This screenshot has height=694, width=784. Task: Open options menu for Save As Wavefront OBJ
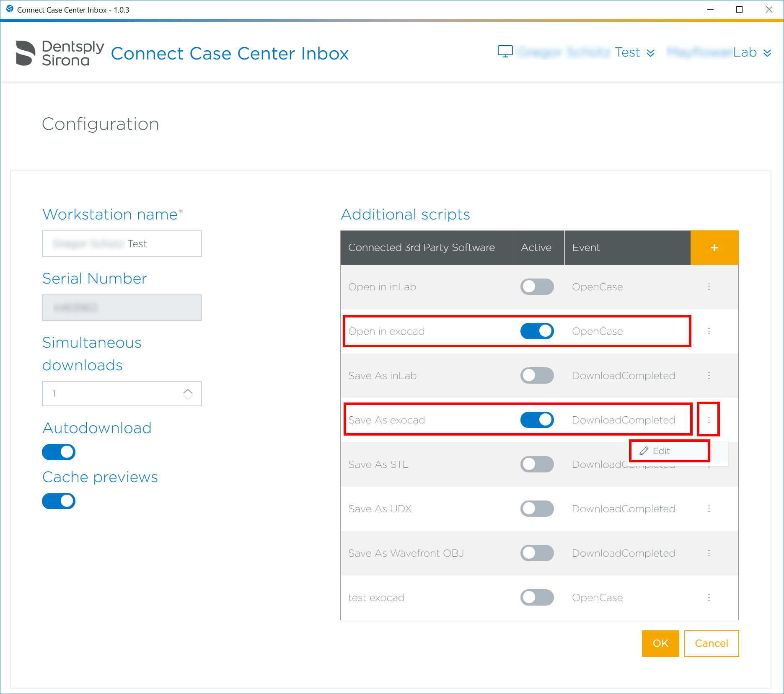click(709, 553)
